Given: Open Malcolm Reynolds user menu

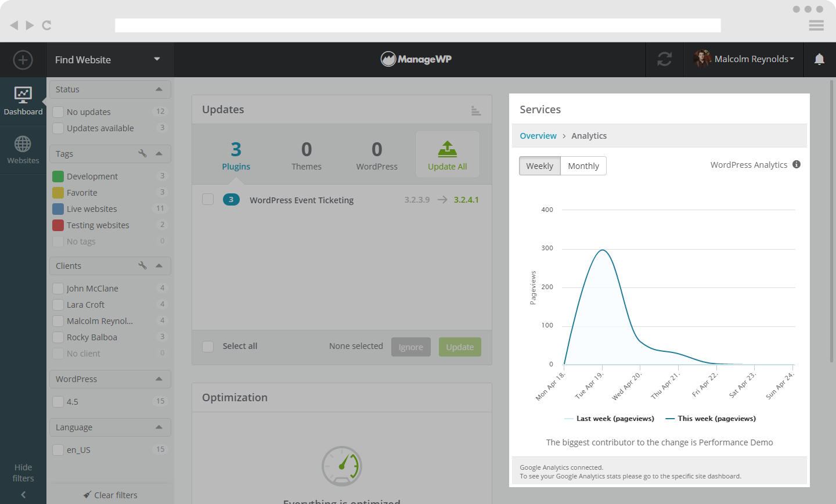Looking at the screenshot, I should [x=744, y=59].
